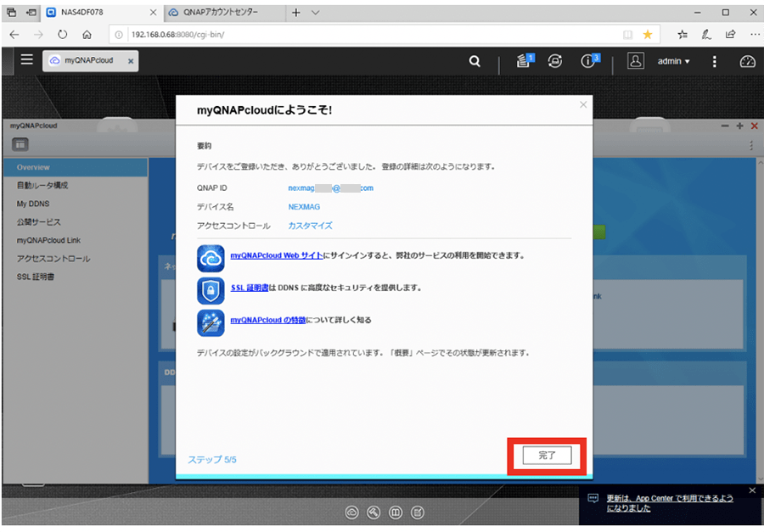
Task: Close the myQNAPcloud task tab in QTS bar
Action: tap(131, 61)
